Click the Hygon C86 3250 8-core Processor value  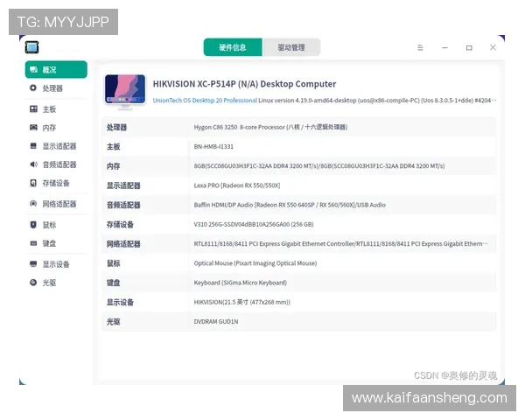270,127
